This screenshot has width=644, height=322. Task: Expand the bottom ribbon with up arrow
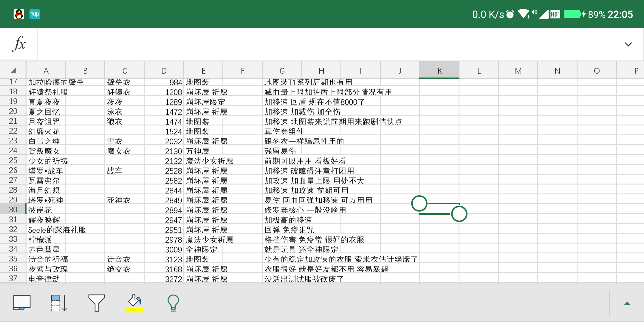coord(627,304)
